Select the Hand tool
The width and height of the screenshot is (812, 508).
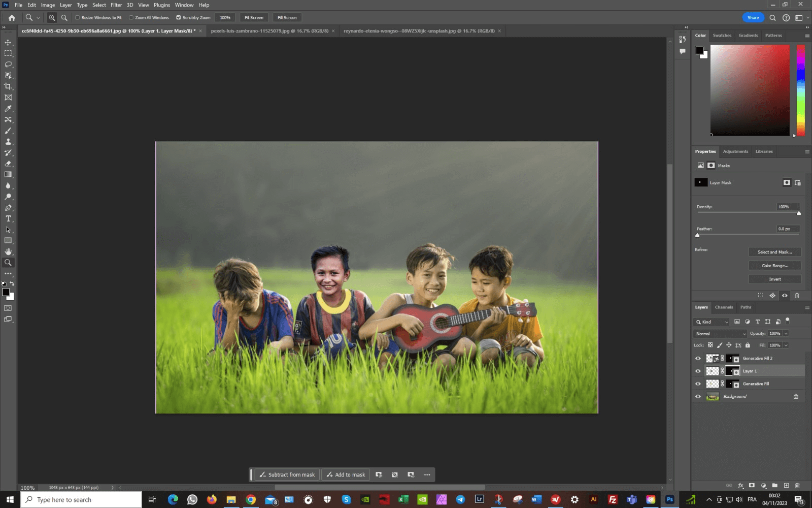pyautogui.click(x=8, y=252)
